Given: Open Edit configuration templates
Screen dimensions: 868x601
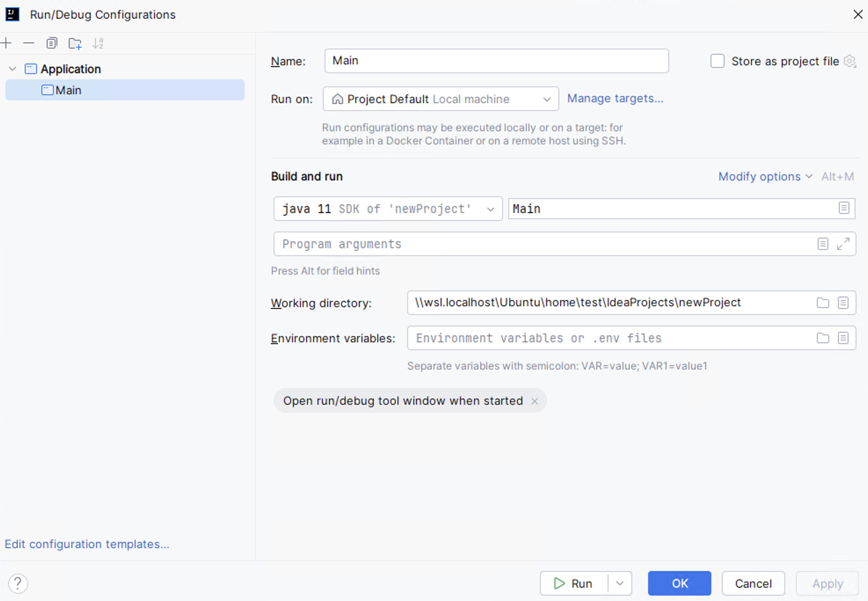Looking at the screenshot, I should coord(87,544).
